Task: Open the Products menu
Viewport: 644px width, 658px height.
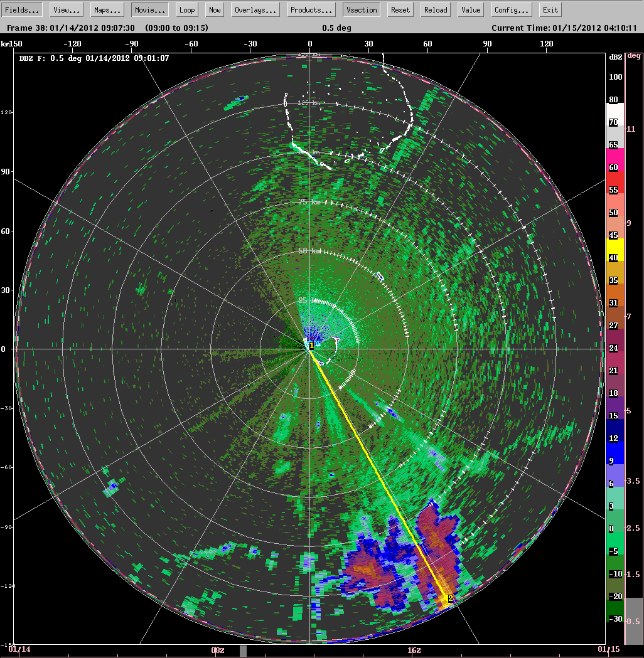Action: [311, 9]
